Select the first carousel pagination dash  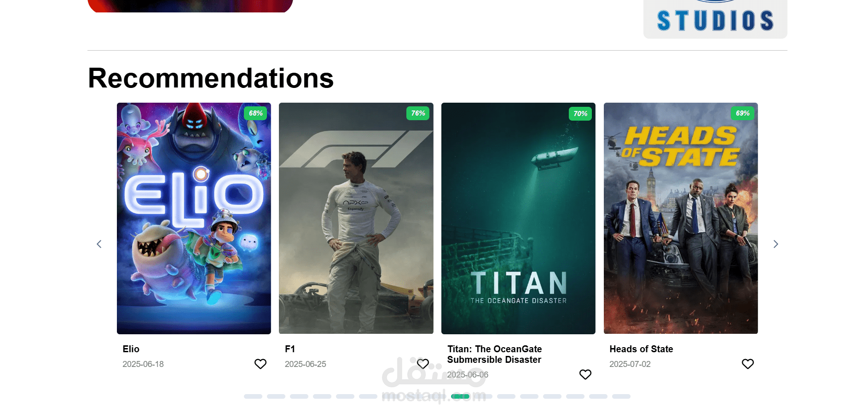point(253,396)
